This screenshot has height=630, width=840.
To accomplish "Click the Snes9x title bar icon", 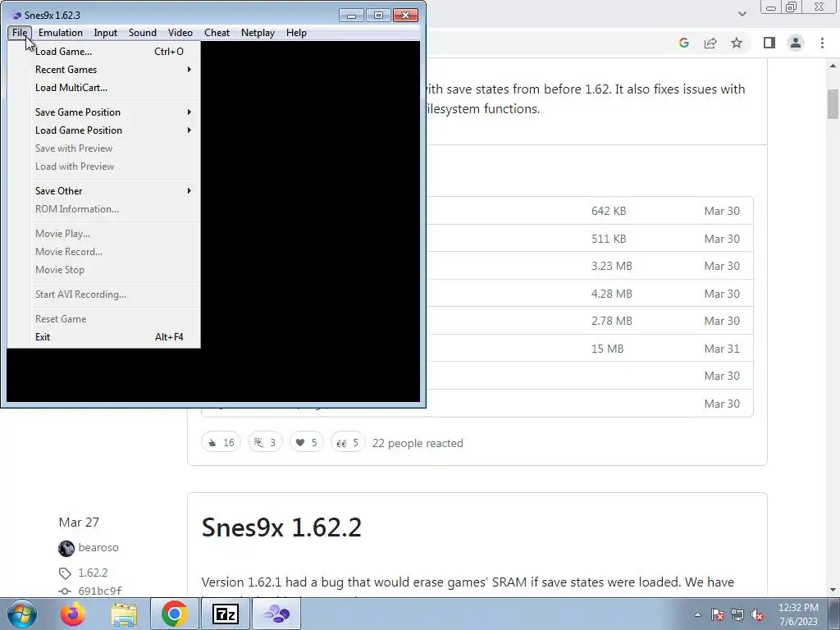I will coord(16,15).
